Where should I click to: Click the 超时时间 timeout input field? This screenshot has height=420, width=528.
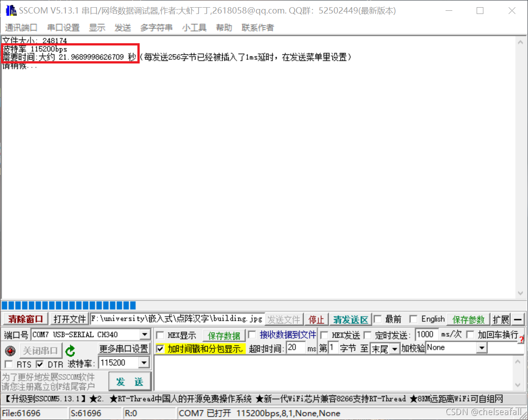pyautogui.click(x=296, y=347)
